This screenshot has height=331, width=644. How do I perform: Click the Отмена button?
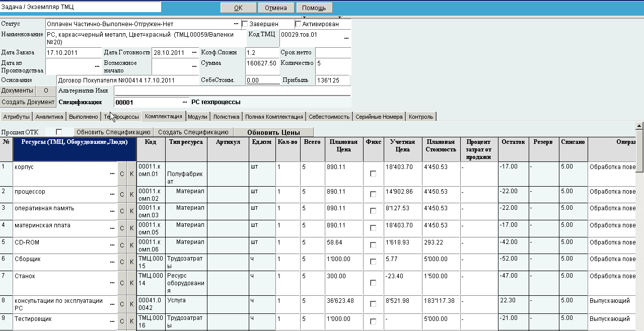click(276, 8)
